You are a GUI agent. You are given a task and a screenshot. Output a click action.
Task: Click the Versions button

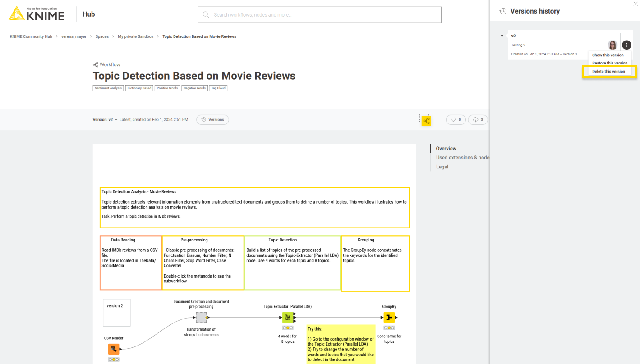(x=212, y=120)
